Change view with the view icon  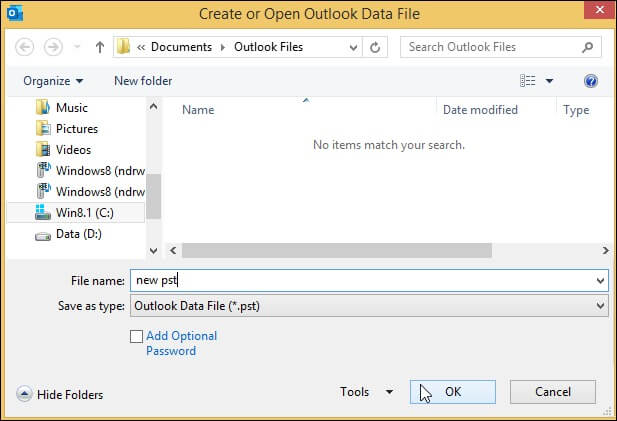click(528, 81)
